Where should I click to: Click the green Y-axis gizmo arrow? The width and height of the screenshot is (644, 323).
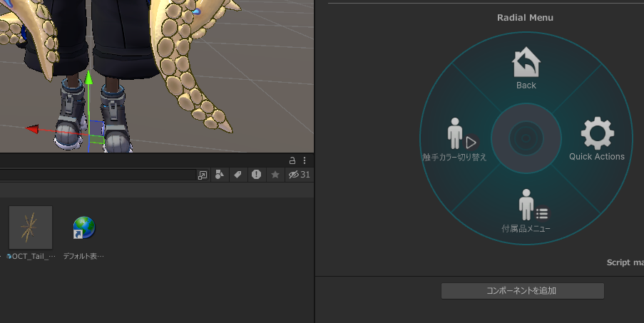click(x=88, y=78)
